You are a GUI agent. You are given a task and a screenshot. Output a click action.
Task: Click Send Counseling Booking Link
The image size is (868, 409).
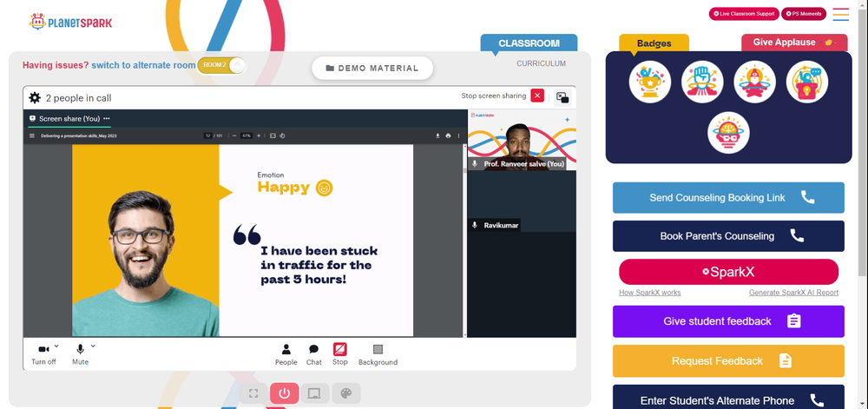[728, 198]
